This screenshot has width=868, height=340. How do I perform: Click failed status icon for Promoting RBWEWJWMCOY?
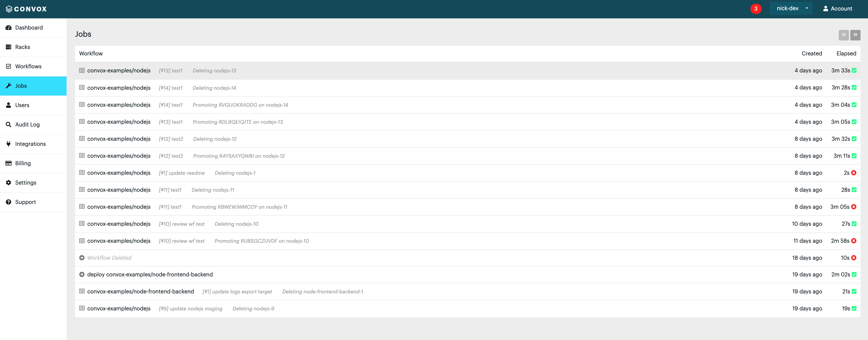pos(854,207)
